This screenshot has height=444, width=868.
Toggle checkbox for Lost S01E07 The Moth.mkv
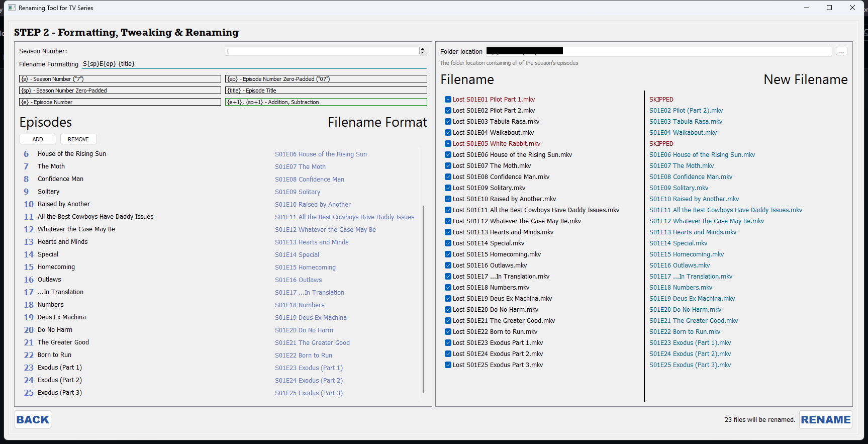point(448,166)
